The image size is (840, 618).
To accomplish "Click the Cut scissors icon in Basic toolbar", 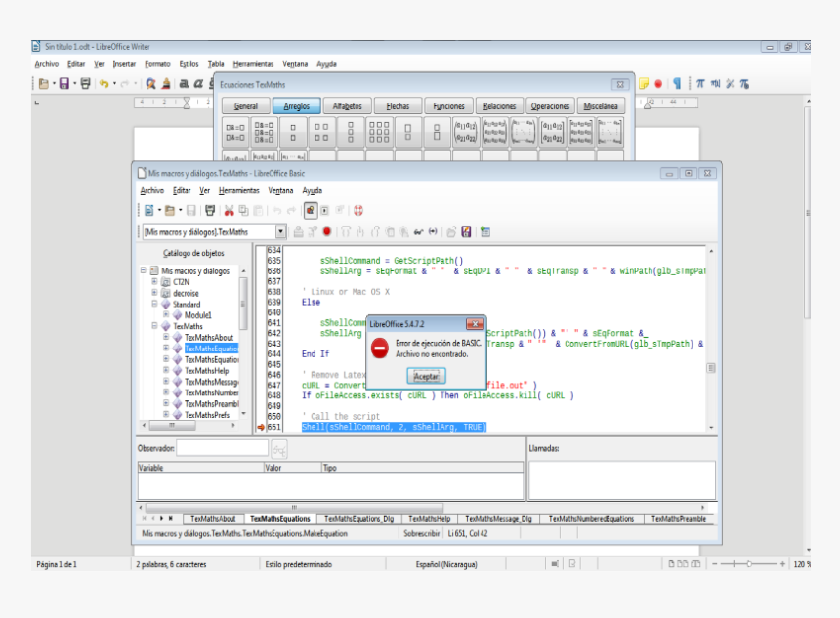I will coord(230,211).
